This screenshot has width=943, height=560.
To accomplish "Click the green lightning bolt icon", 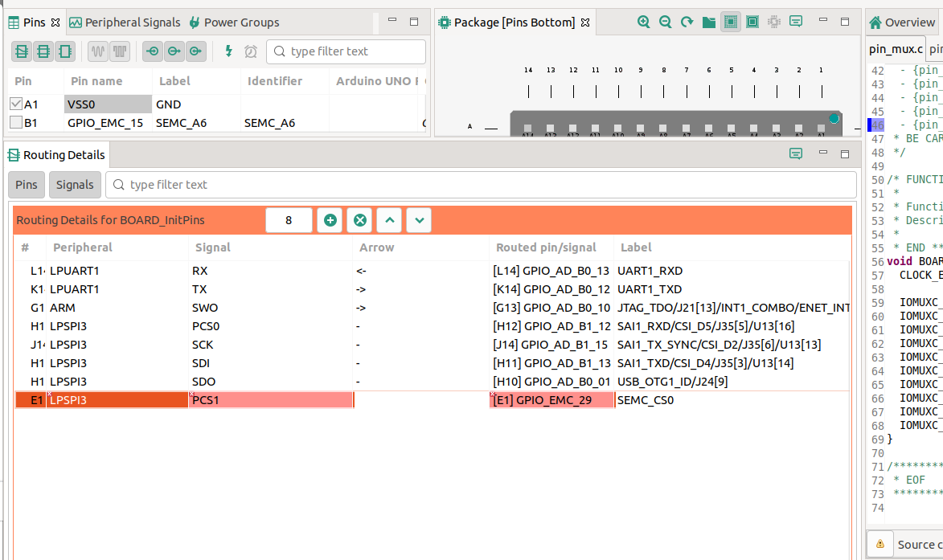I will [x=228, y=51].
